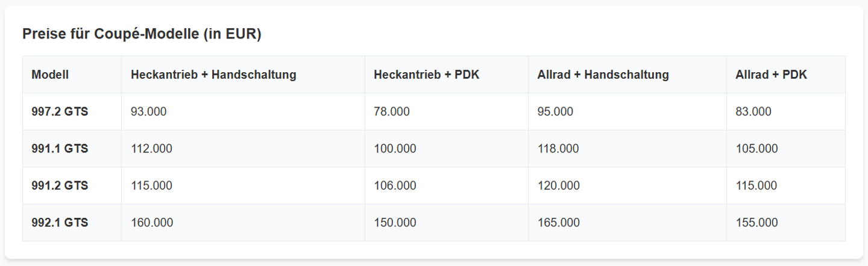868x266 pixels.
Task: Select the '992.1 GTS' row label
Action: pos(72,223)
